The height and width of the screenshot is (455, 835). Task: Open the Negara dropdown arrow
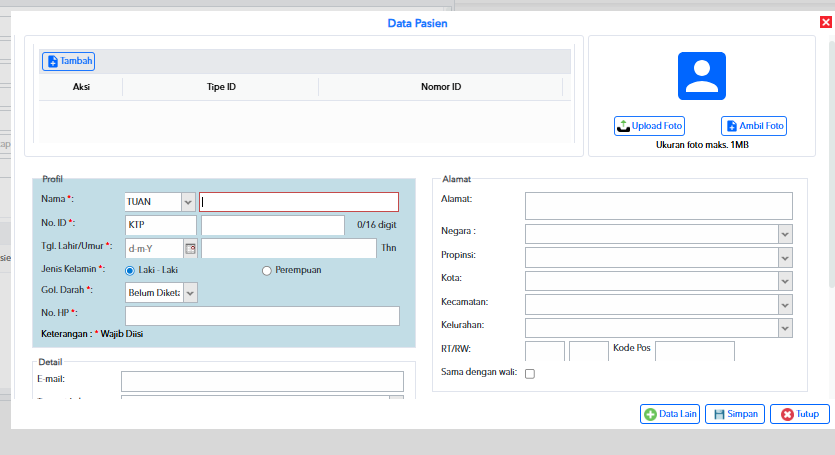point(785,234)
